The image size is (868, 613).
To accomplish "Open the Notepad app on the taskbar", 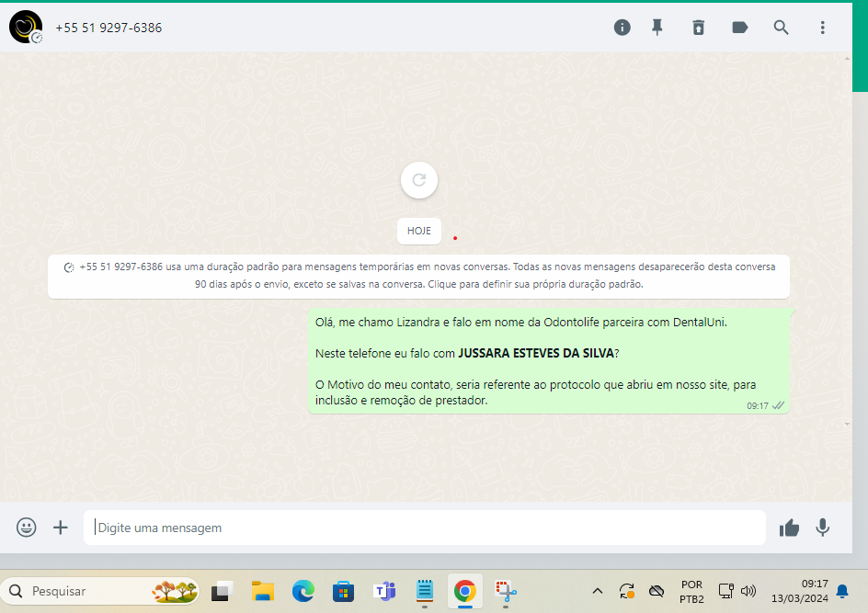I will (x=425, y=591).
